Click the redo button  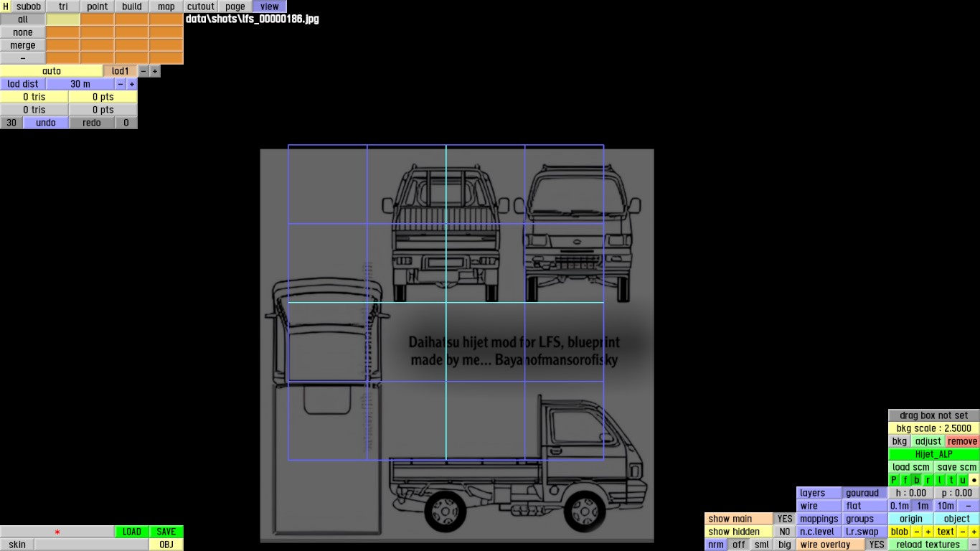tap(92, 123)
